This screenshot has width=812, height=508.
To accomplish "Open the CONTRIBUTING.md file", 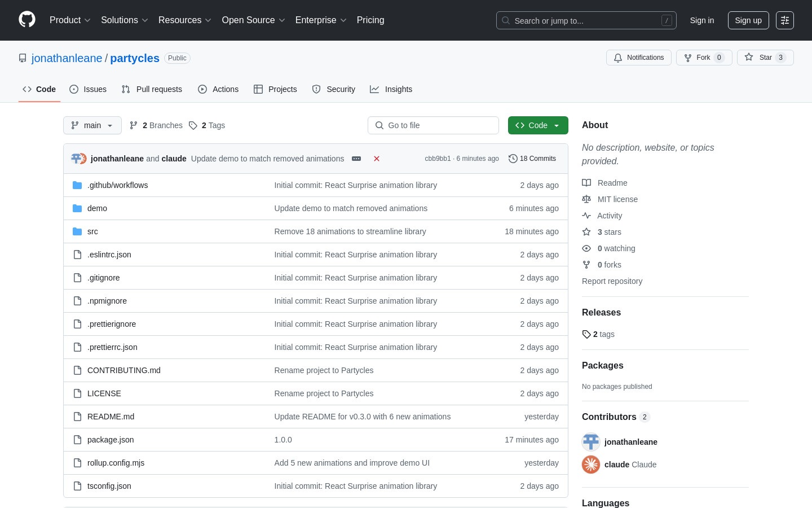I will point(124,370).
